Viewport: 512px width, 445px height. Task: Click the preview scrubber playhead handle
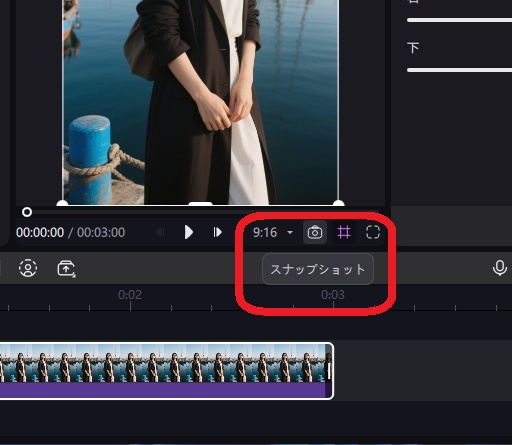27,212
